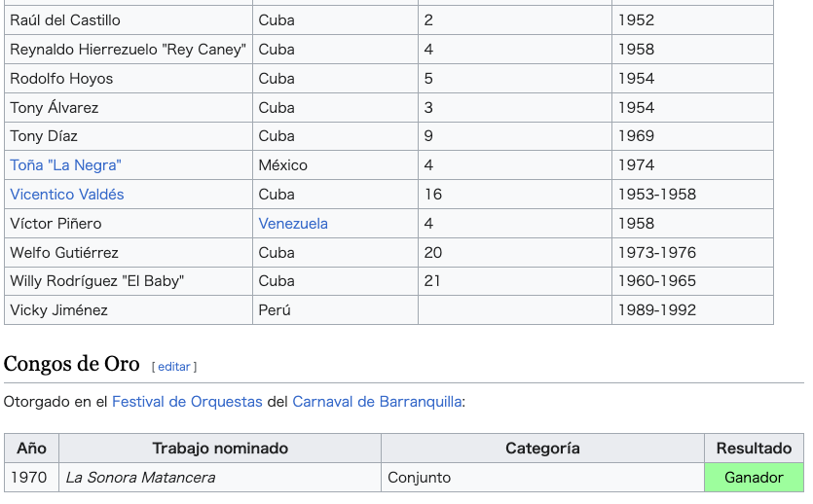Viewport: 813px width, 504px height.
Task: Click the green Ganador result cell
Action: (754, 477)
